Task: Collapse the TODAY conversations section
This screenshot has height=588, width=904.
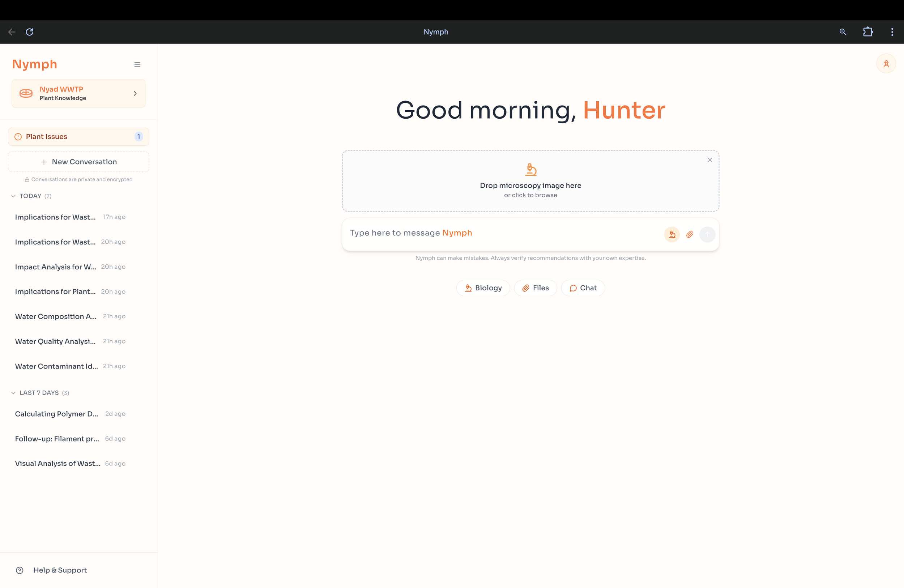Action: pos(13,196)
